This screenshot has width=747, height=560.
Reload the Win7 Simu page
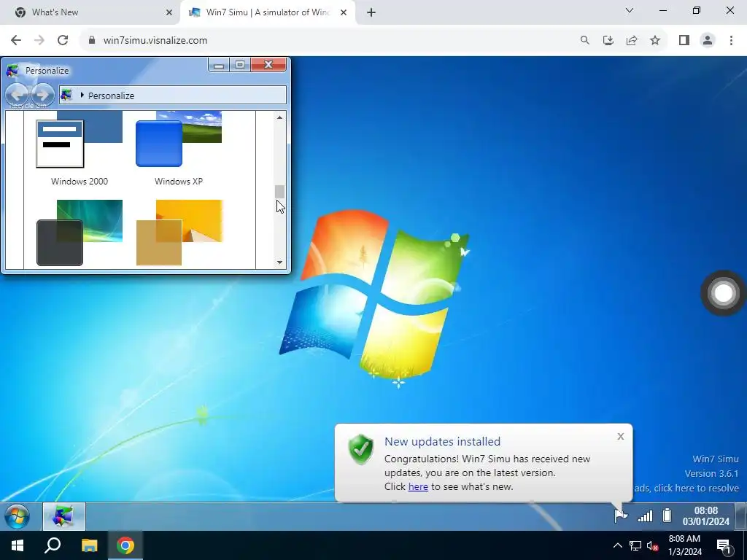(63, 41)
